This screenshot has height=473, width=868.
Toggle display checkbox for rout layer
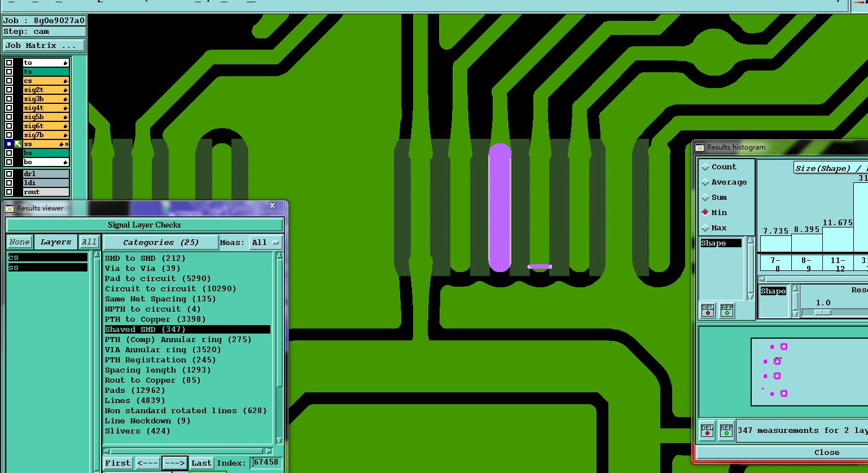(9, 192)
